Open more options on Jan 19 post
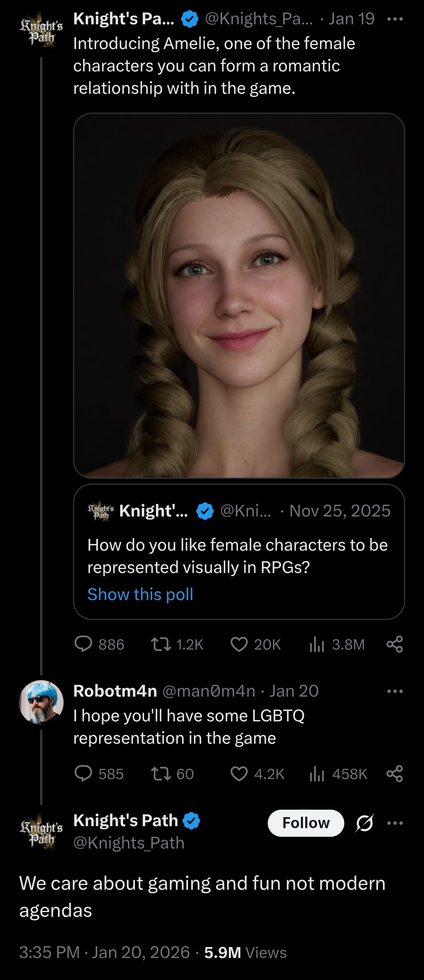The height and width of the screenshot is (980, 424). pos(395,19)
